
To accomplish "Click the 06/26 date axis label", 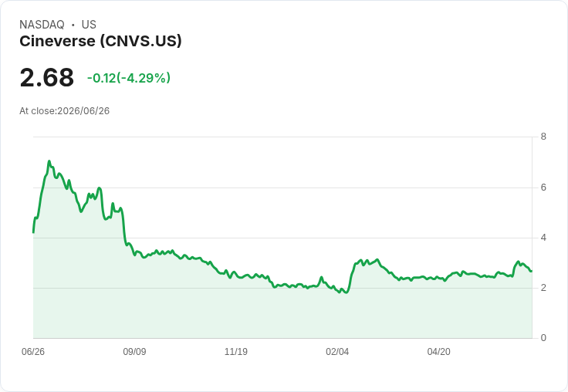I will (x=33, y=352).
